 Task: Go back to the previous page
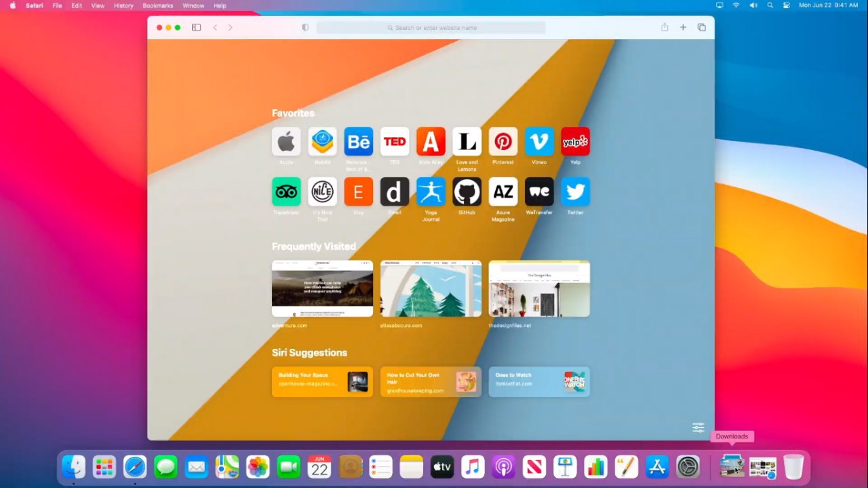point(215,27)
